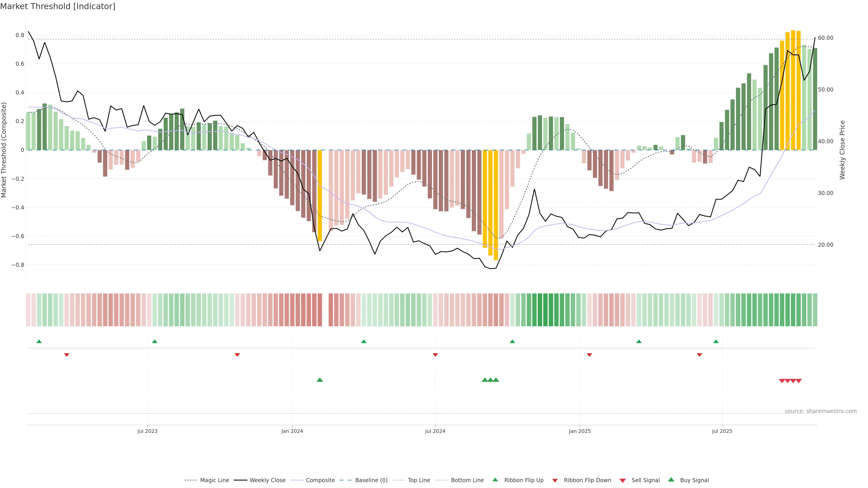This screenshot has width=868, height=488.
Task: Click the Market Threshold [Indicator] chart title
Action: [x=58, y=6]
